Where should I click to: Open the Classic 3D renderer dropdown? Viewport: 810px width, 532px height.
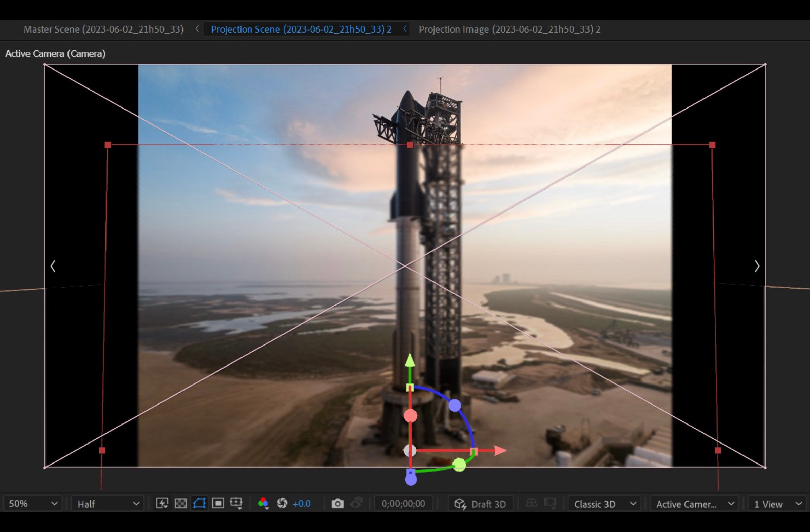(604, 504)
